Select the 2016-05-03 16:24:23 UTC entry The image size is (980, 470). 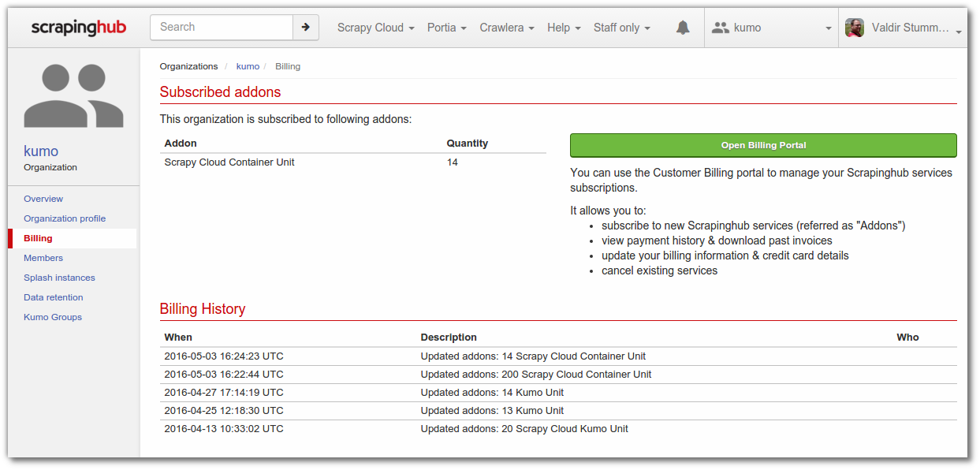[x=224, y=356]
